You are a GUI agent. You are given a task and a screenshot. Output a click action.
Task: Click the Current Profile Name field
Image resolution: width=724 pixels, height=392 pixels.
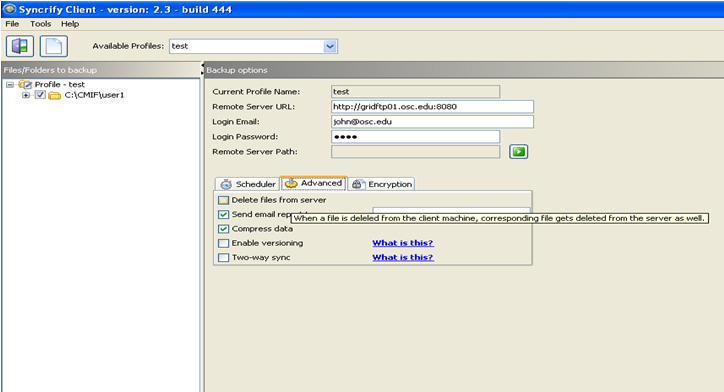click(x=416, y=91)
